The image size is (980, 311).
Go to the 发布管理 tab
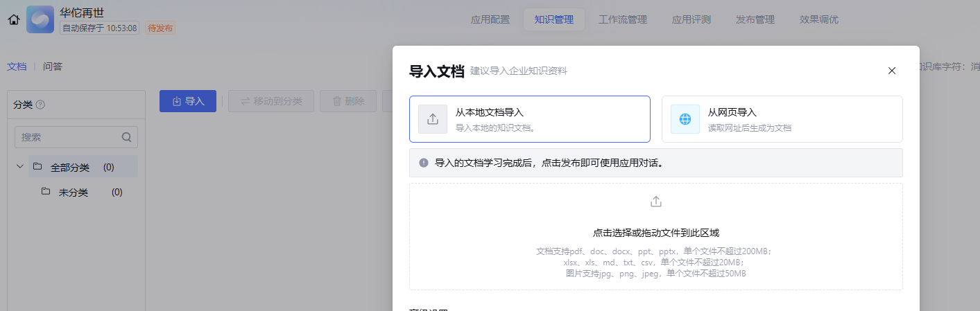pyautogui.click(x=755, y=19)
